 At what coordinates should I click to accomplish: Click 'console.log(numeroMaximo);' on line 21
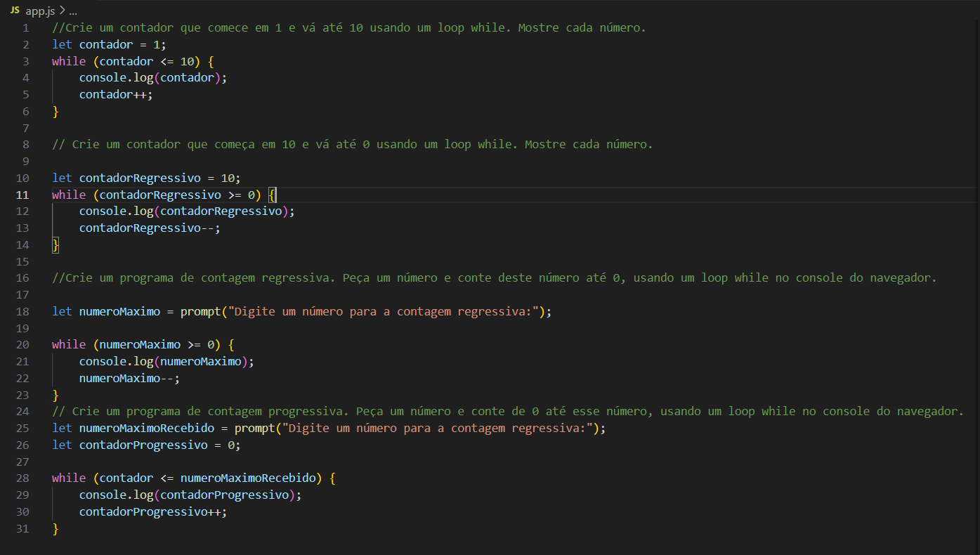(166, 361)
